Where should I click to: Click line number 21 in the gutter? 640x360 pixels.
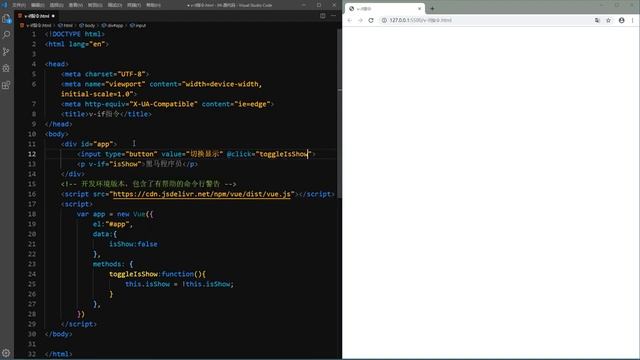[32, 244]
